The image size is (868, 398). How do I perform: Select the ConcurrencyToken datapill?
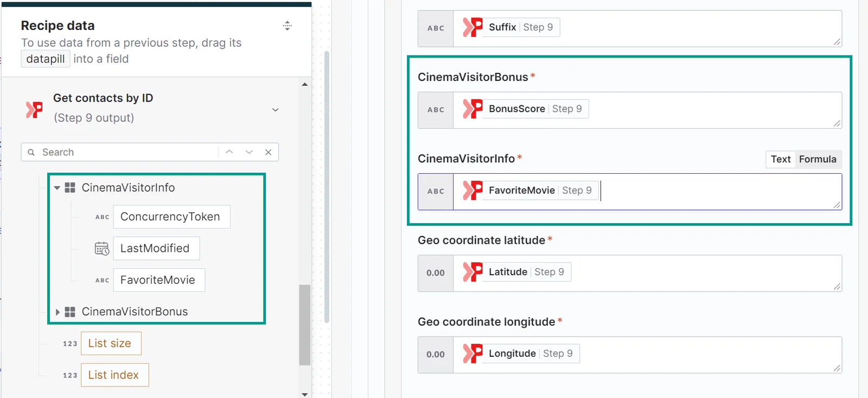pyautogui.click(x=171, y=217)
